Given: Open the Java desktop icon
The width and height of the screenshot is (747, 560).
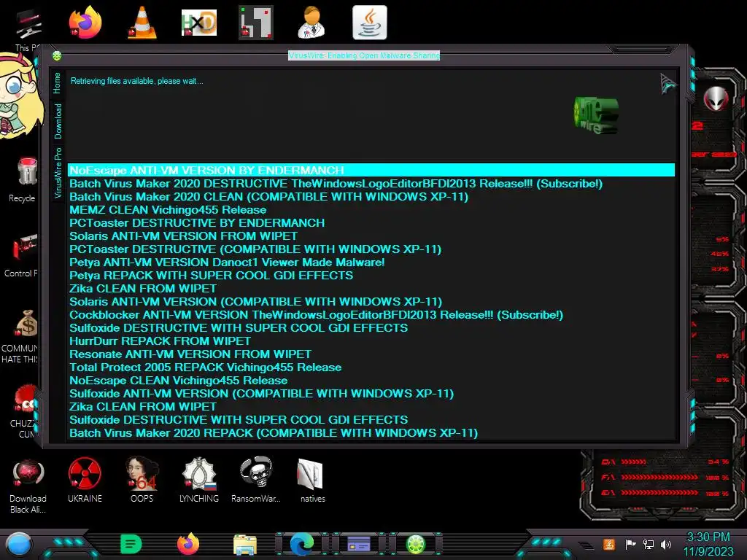Looking at the screenshot, I should point(370,23).
